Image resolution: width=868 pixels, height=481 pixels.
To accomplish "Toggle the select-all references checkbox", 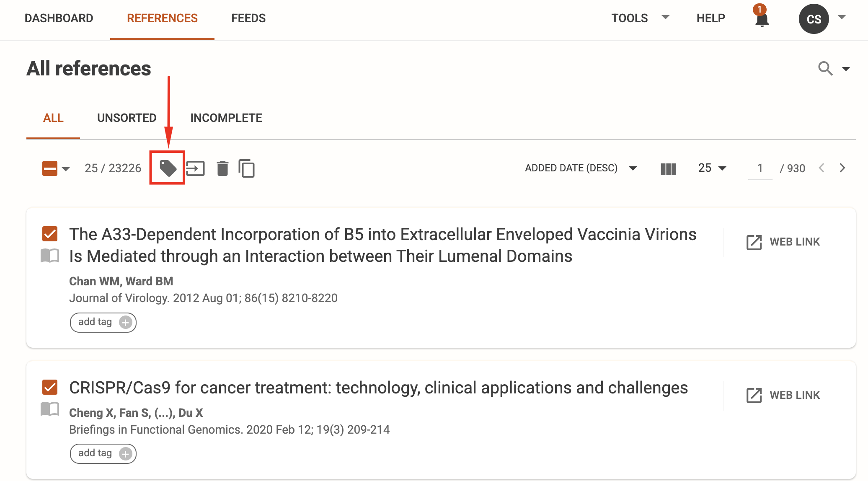I will (50, 168).
